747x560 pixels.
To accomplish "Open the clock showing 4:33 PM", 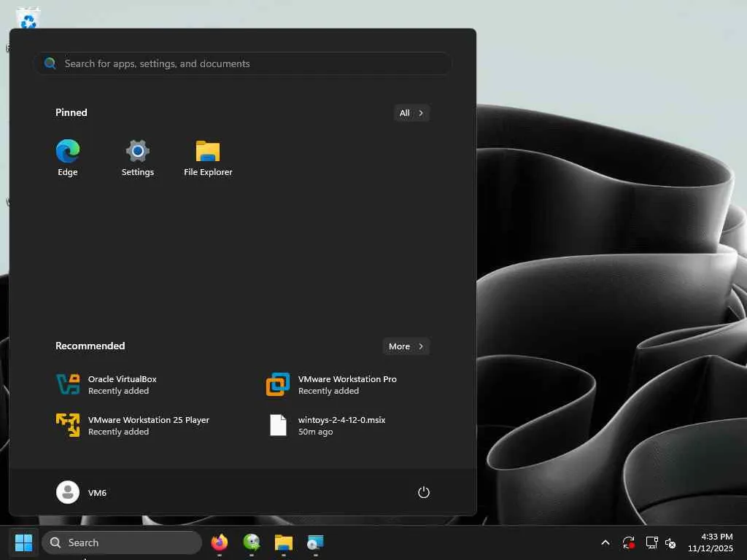I will click(x=710, y=542).
